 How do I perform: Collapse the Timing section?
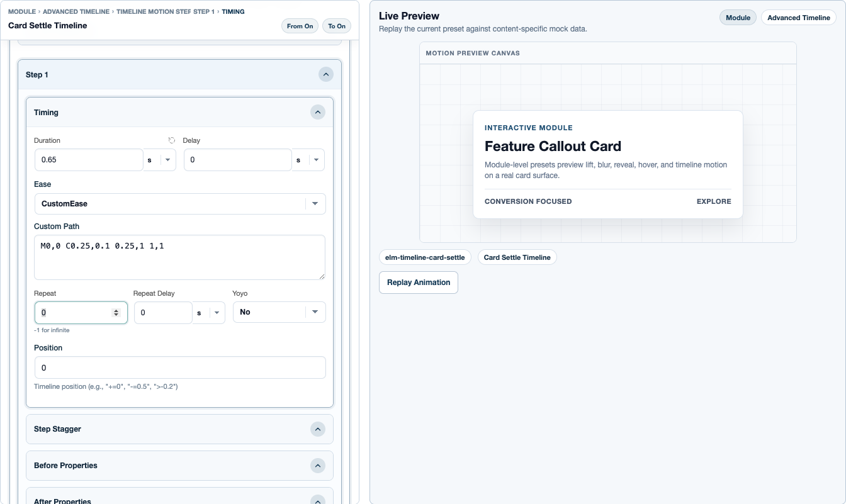pos(318,113)
